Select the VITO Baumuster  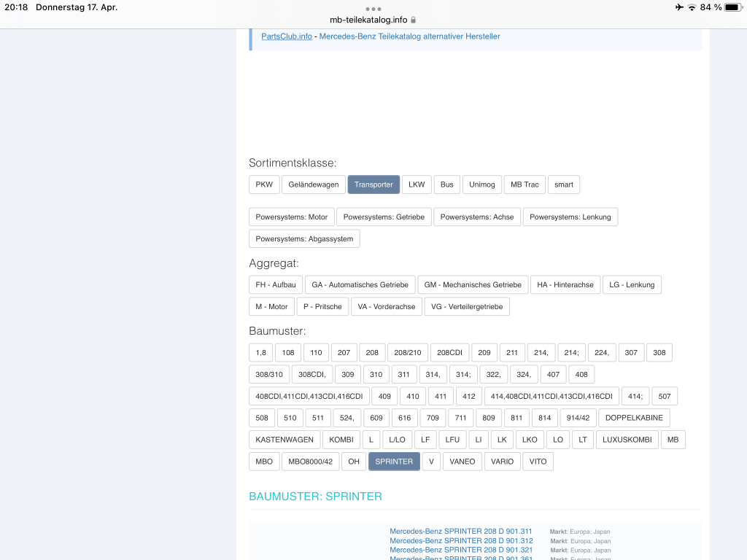(538, 461)
